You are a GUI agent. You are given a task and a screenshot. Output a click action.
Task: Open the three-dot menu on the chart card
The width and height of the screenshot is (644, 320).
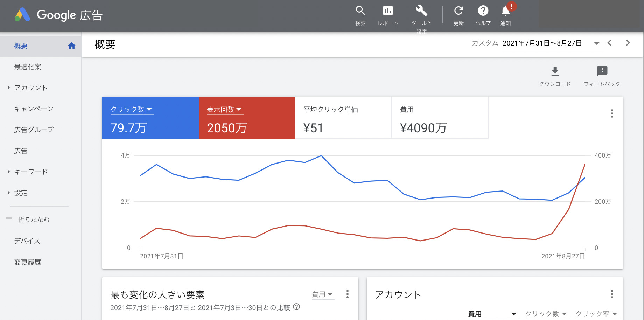click(612, 113)
